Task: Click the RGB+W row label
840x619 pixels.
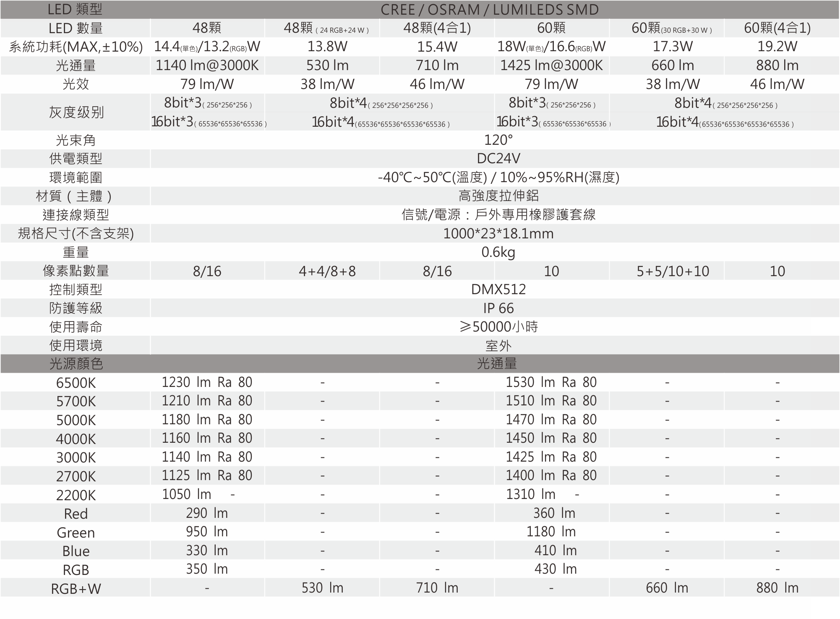Action: tap(76, 589)
